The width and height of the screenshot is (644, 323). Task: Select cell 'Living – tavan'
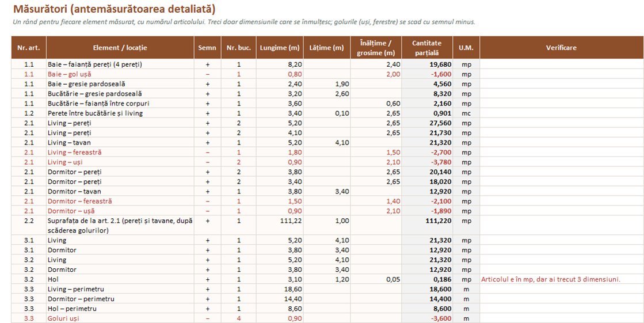click(120, 143)
